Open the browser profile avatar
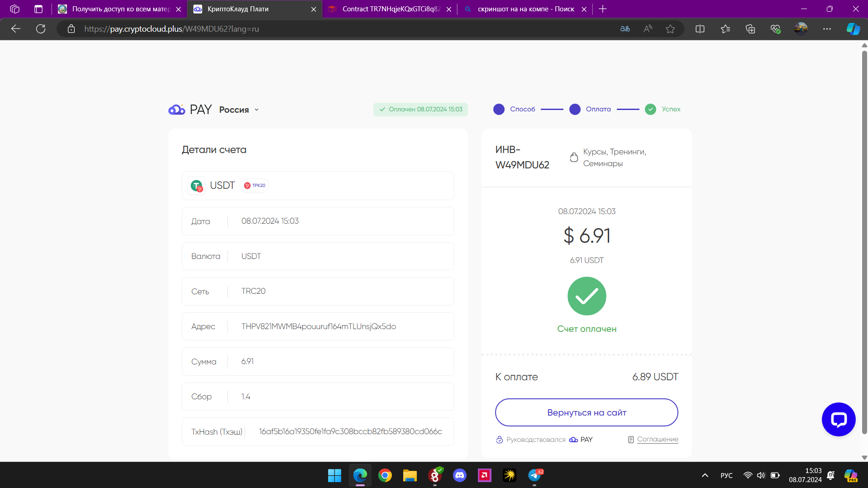This screenshot has height=488, width=868. coord(801,29)
